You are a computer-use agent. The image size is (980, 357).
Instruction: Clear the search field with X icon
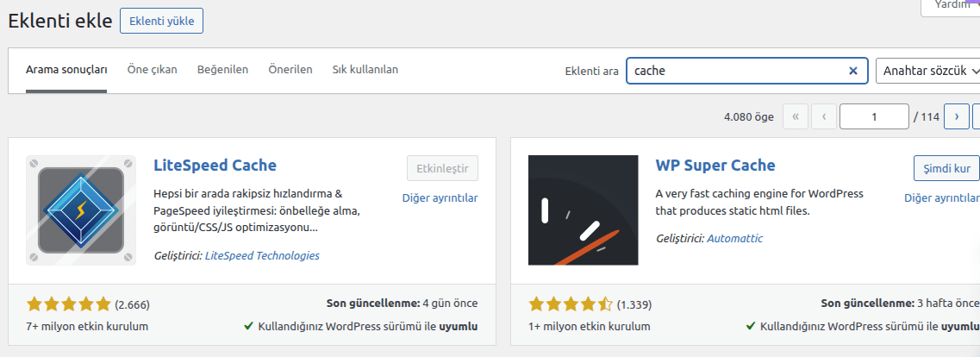click(x=853, y=71)
